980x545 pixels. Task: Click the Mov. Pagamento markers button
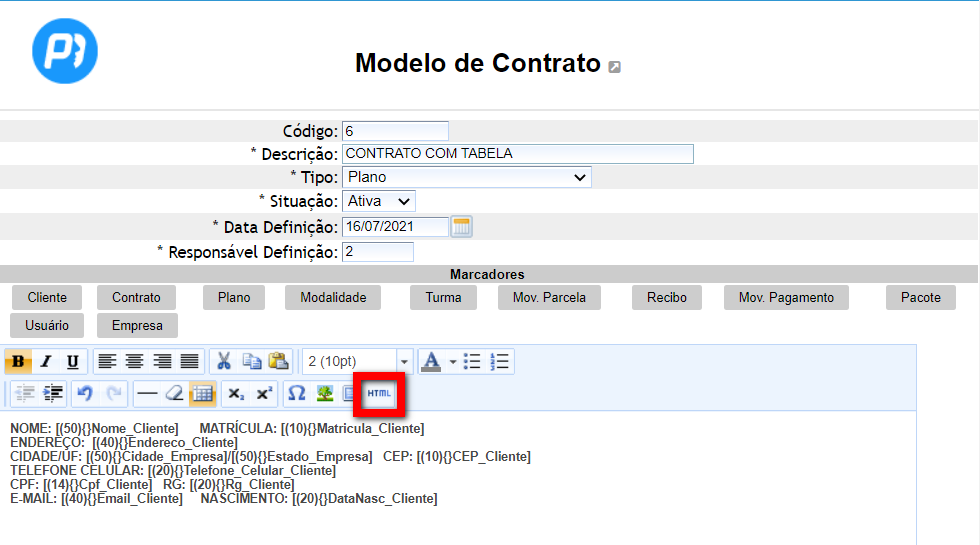786,298
